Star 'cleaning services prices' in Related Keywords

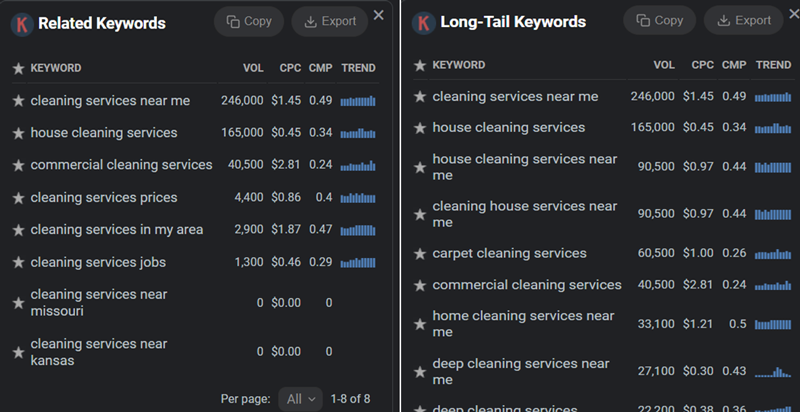[x=17, y=198]
